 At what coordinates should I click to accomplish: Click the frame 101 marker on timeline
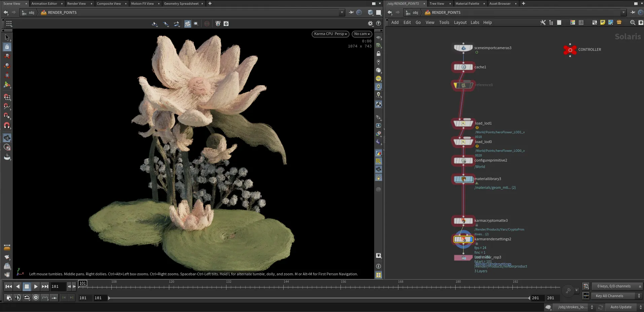point(83,283)
